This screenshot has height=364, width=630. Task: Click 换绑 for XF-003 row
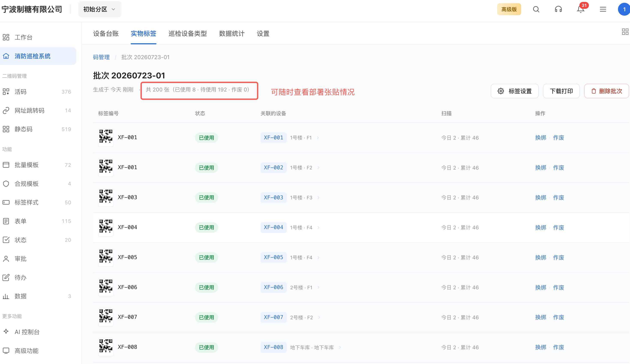pos(540,198)
